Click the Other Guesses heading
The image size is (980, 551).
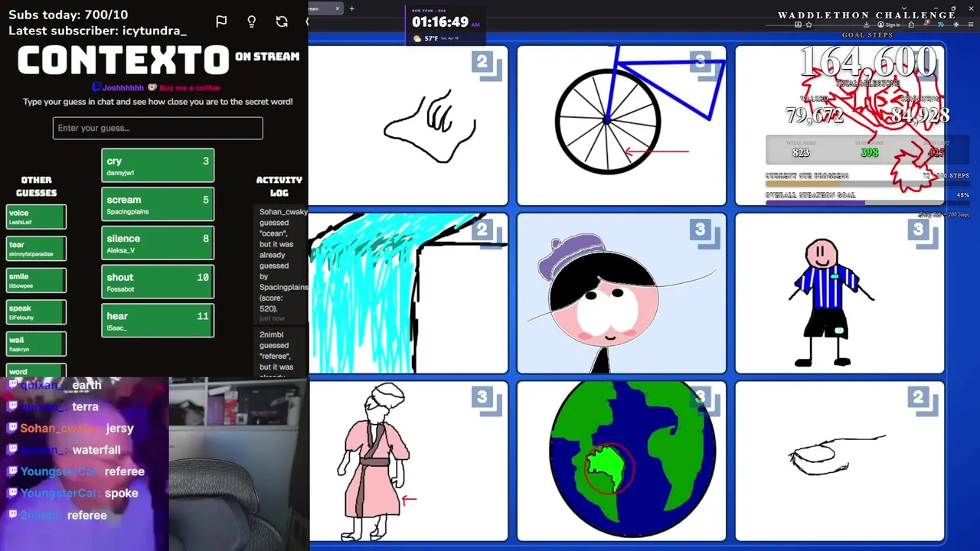[x=36, y=186]
